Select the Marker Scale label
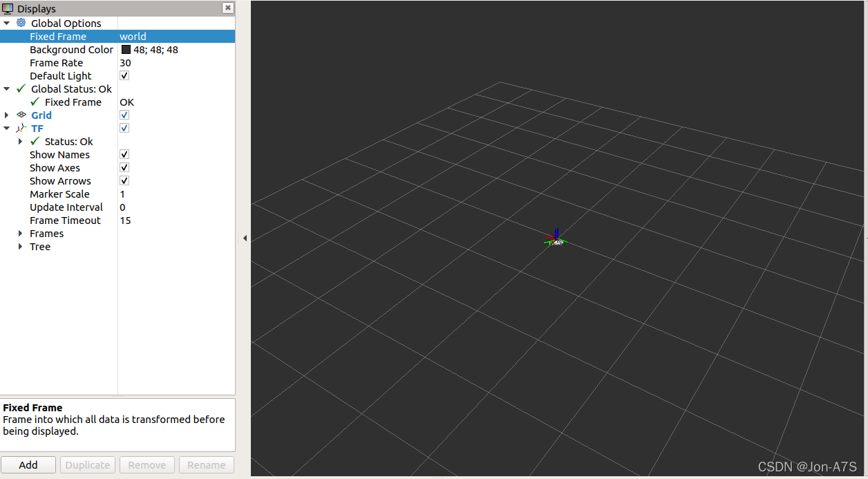868x479 pixels. click(59, 194)
